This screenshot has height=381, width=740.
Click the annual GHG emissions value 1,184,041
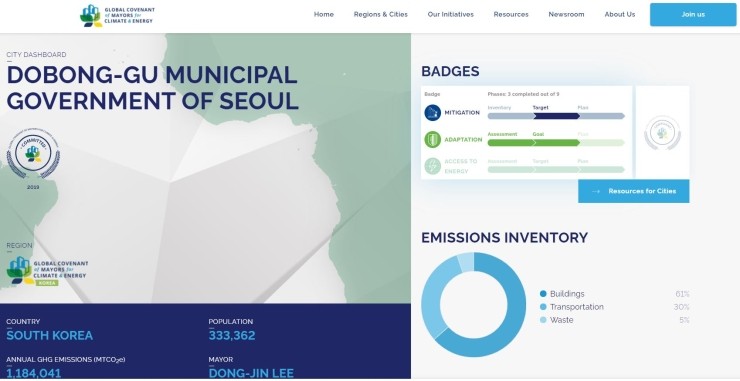(x=34, y=373)
